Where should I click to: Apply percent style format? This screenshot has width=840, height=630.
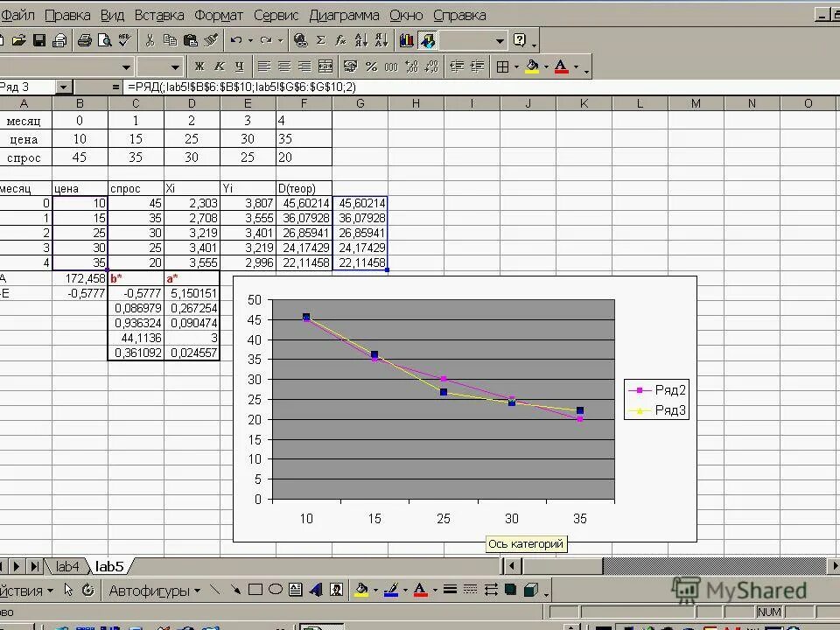[x=371, y=66]
